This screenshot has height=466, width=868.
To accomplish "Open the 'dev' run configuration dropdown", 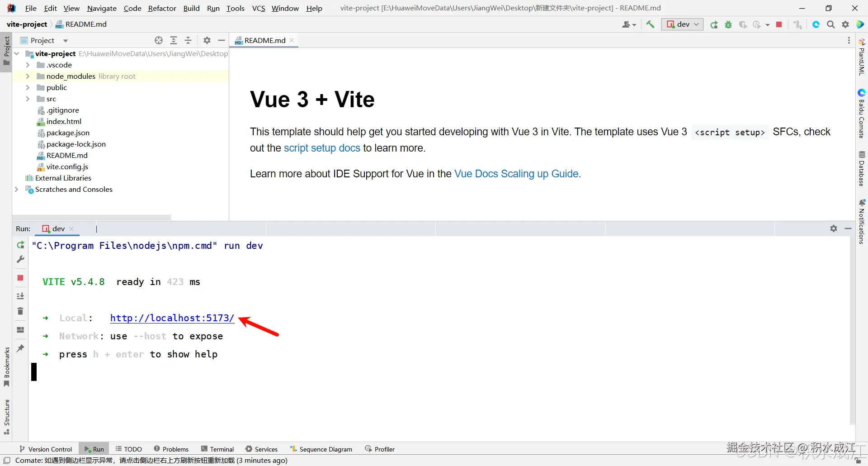I will click(x=682, y=24).
